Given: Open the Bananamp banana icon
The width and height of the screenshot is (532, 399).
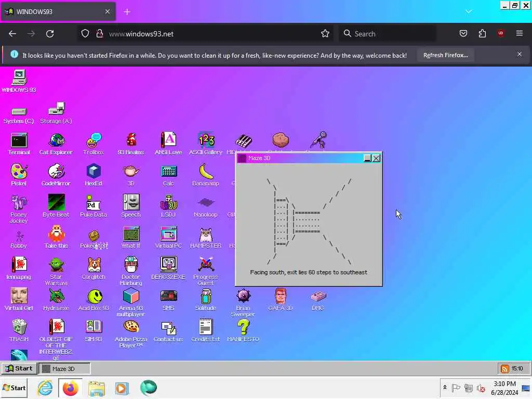Looking at the screenshot, I should [x=206, y=175].
